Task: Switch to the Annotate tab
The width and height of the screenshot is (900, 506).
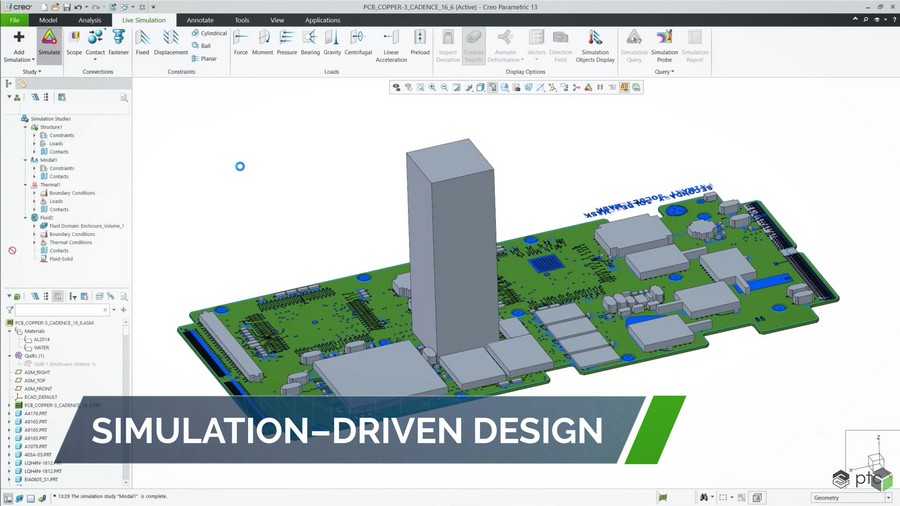Action: (x=200, y=20)
